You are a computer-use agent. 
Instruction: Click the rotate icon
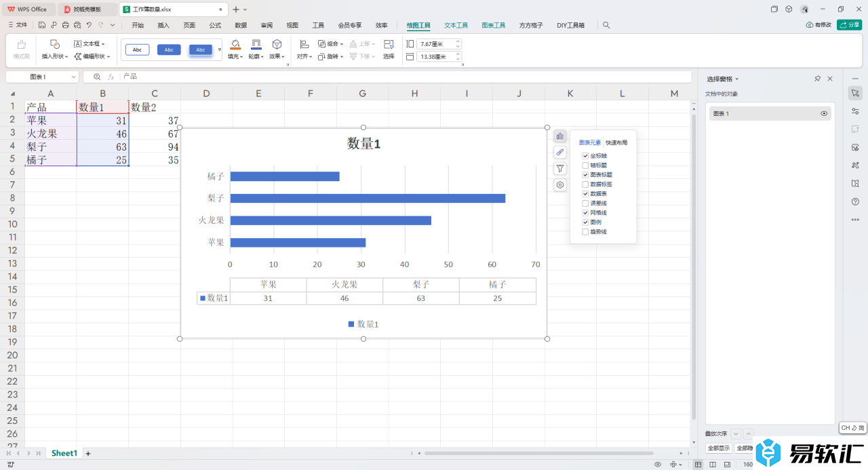point(322,56)
